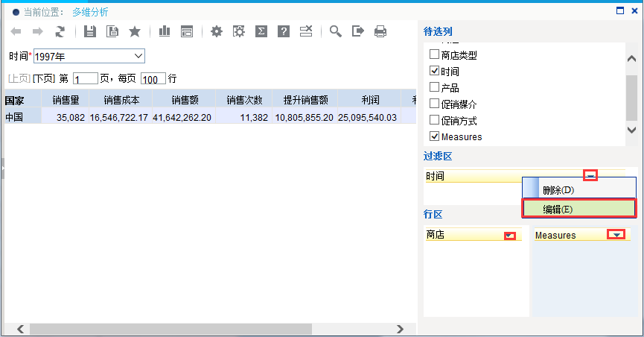644x337 pixels.
Task: Open the 时间 filter item dropdown arrow
Action: pos(590,176)
